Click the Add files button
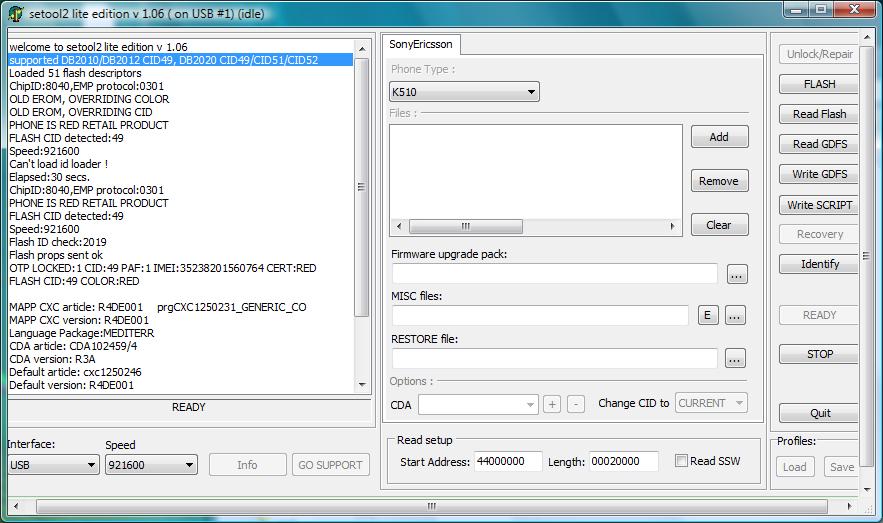The height and width of the screenshot is (523, 883). (719, 137)
